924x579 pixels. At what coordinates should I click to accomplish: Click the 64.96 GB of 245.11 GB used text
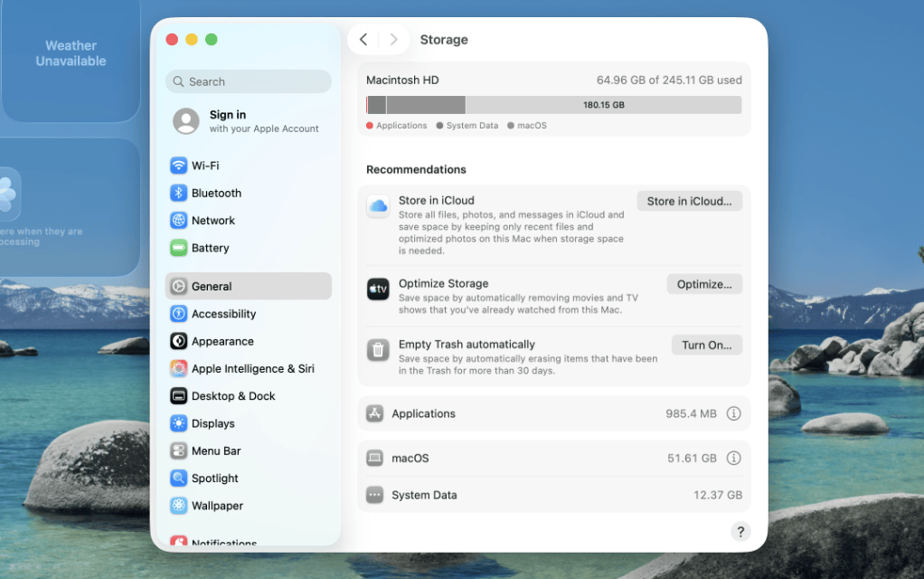[669, 81]
